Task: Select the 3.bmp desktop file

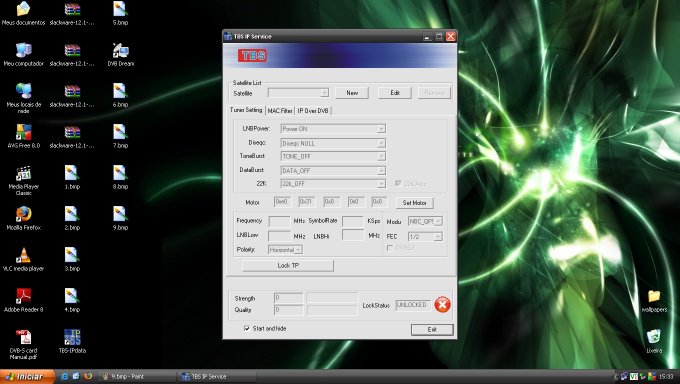Action: tap(72, 259)
